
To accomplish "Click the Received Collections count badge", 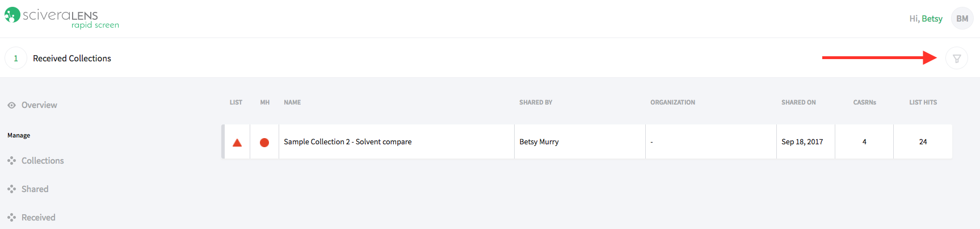I will coord(16,58).
